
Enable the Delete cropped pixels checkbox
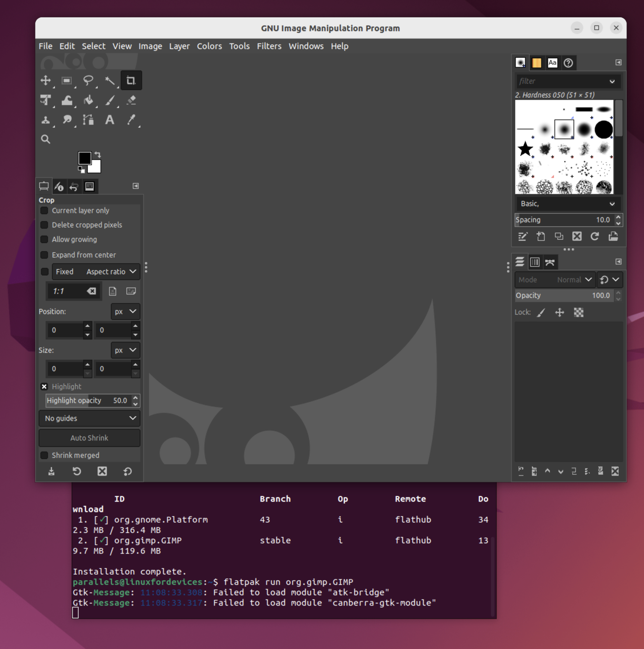click(44, 225)
